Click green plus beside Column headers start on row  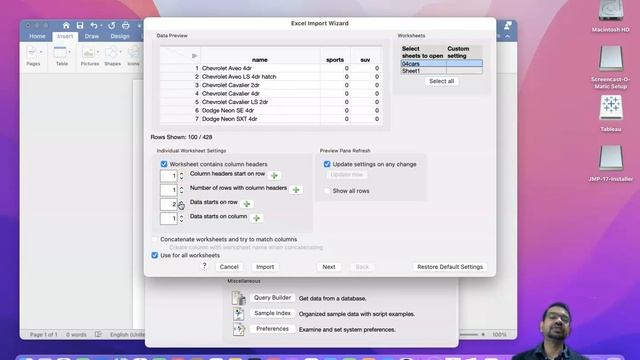pos(274,176)
